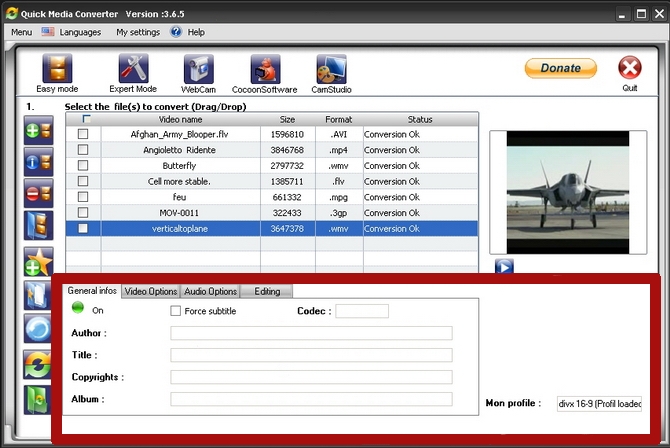Click the add files green plus icon
The height and width of the screenshot is (448, 670).
[x=38, y=130]
